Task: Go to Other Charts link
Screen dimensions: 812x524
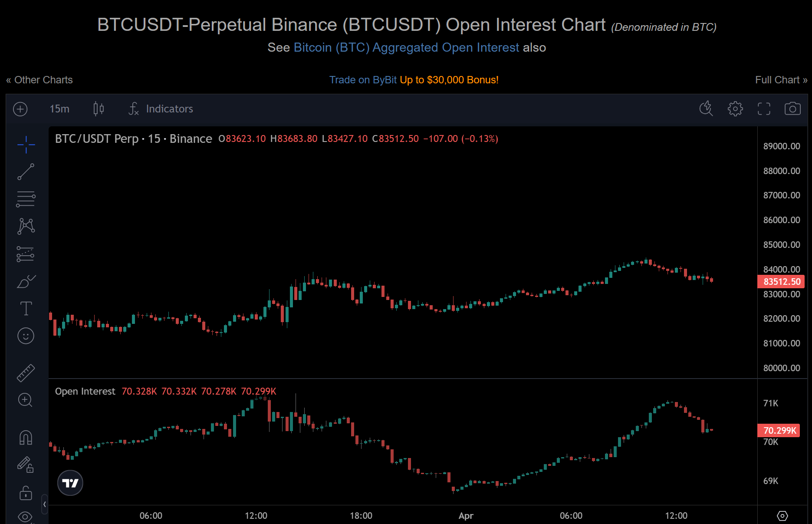Action: pos(39,80)
